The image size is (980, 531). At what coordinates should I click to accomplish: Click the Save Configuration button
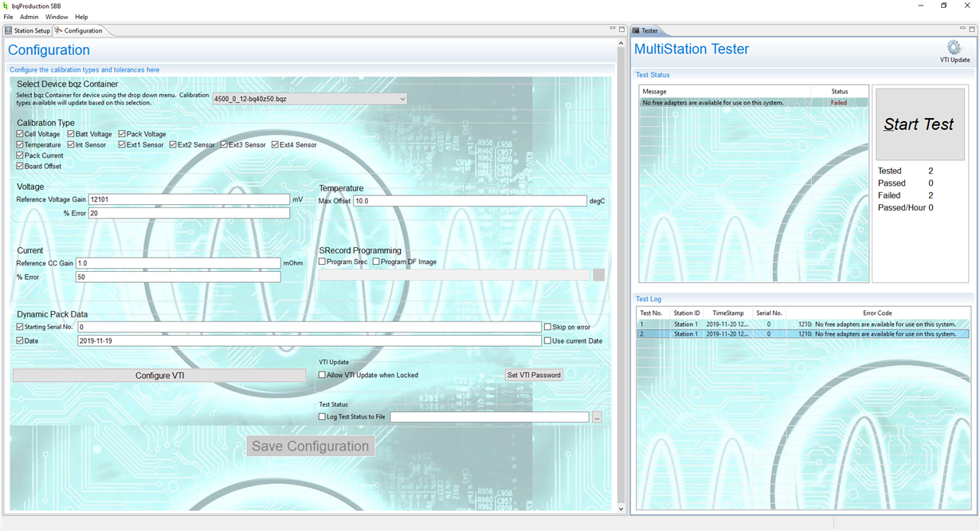[x=311, y=446]
